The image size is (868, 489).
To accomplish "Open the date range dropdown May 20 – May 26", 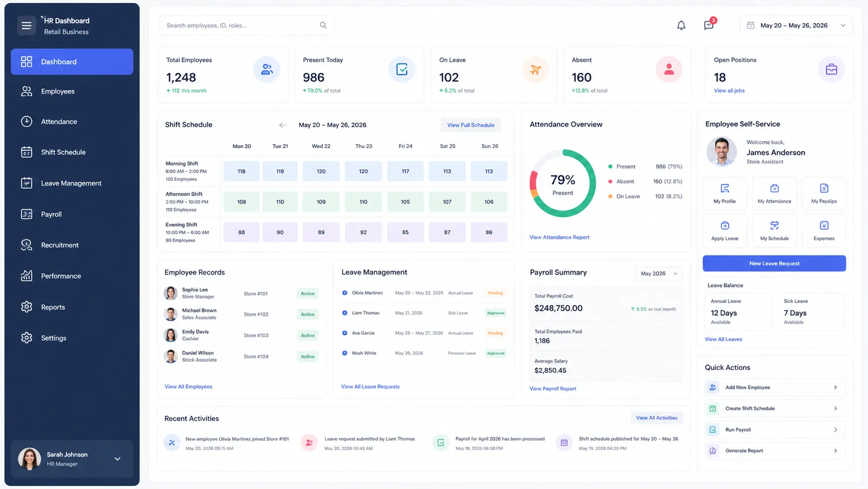I will (796, 25).
